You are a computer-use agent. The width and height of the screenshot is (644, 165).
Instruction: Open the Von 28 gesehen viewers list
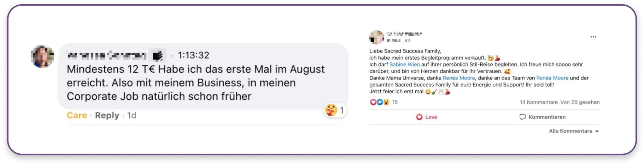click(580, 102)
